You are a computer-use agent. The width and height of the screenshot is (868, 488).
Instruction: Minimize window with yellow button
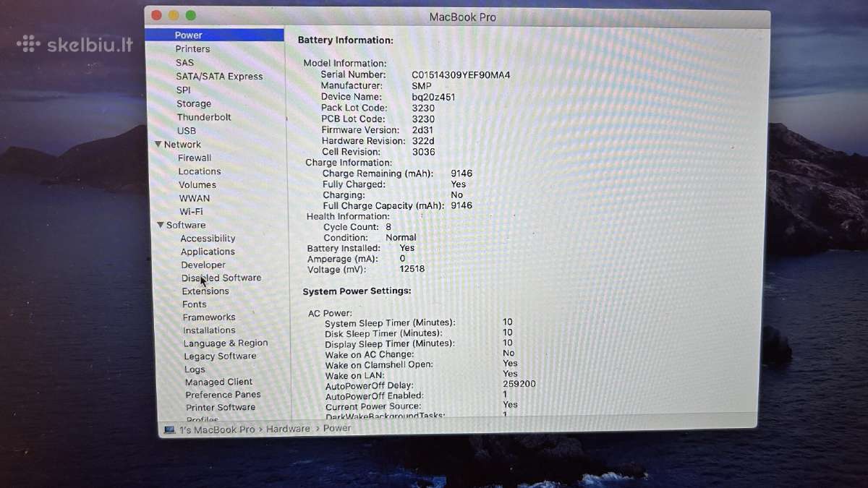click(x=174, y=15)
